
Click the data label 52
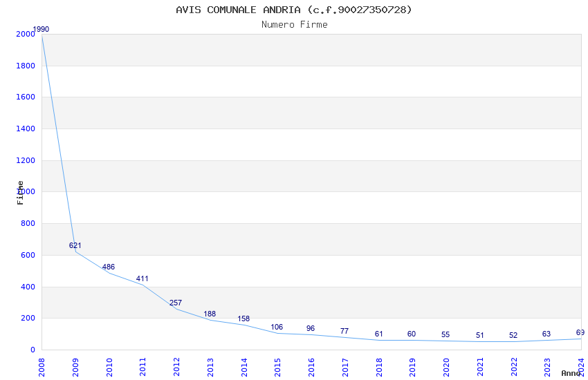click(x=513, y=335)
